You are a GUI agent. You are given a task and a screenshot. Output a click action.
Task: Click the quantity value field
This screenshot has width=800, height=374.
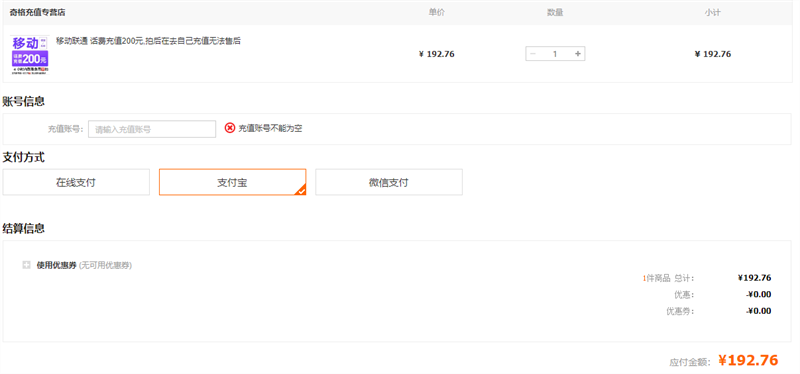tap(555, 54)
